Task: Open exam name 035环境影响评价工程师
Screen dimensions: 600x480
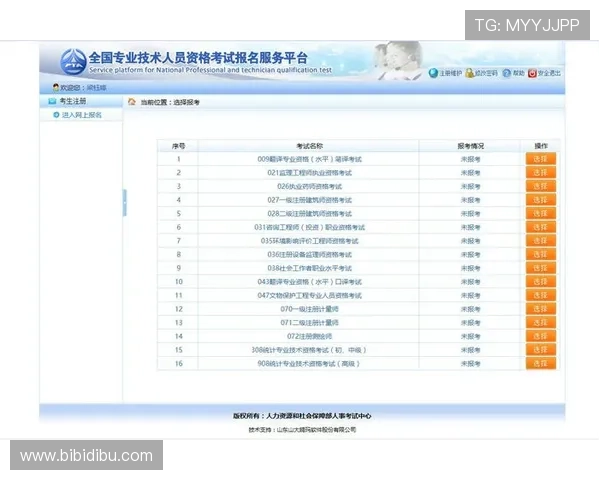Action: click(x=309, y=241)
